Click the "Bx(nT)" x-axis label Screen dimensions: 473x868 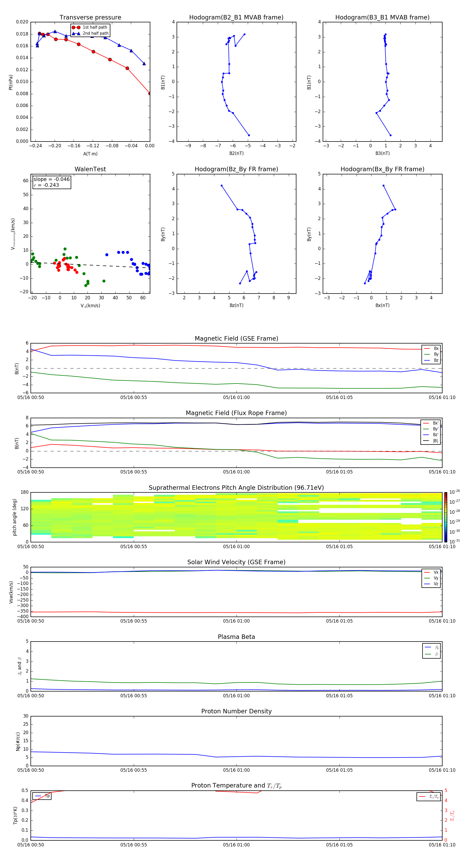click(x=382, y=305)
